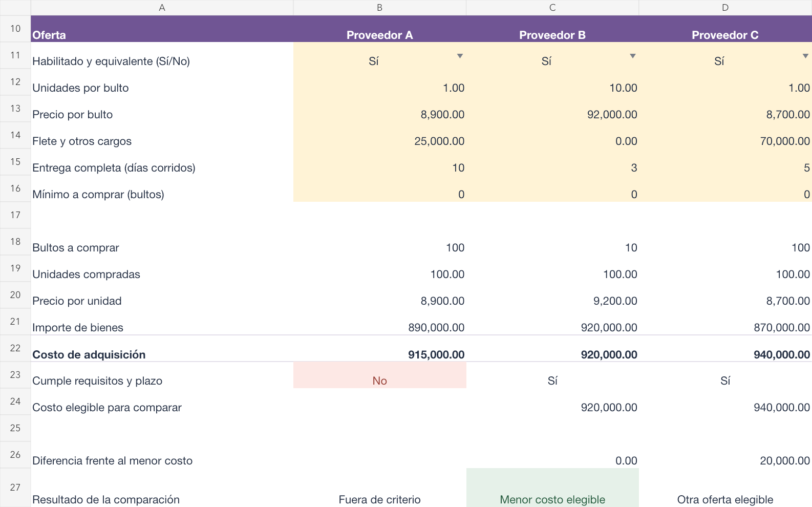The image size is (812, 507).
Task: Click the red 'No' cell
Action: 380,375
